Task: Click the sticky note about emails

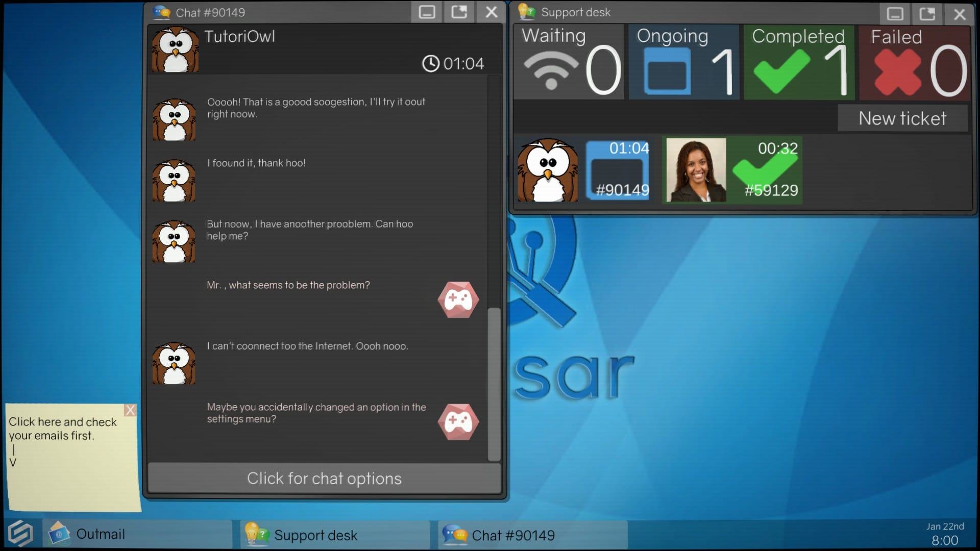Action: pyautogui.click(x=73, y=458)
